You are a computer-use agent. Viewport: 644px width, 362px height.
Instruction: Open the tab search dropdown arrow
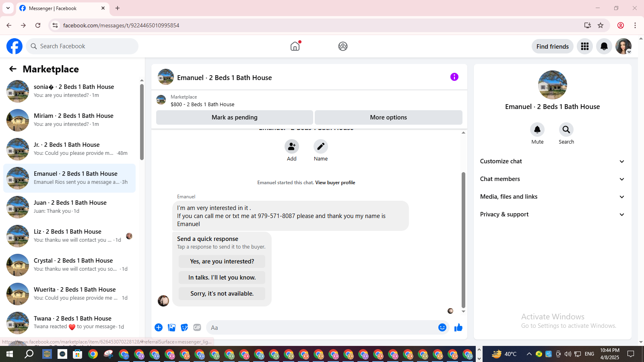coord(8,8)
